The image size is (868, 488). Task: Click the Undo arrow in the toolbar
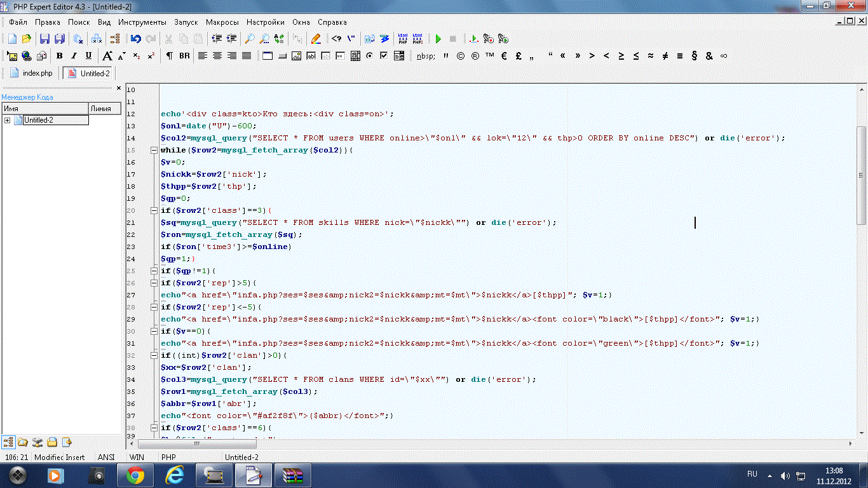(135, 39)
